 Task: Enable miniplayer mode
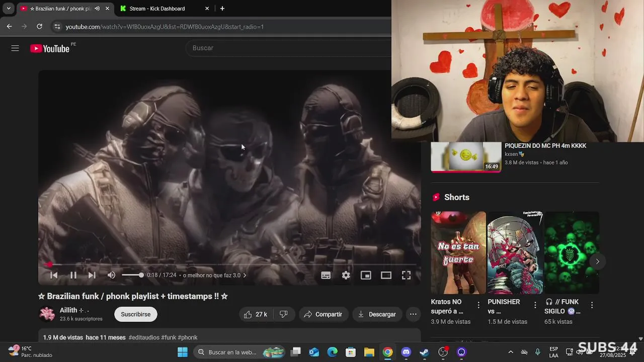tap(366, 275)
